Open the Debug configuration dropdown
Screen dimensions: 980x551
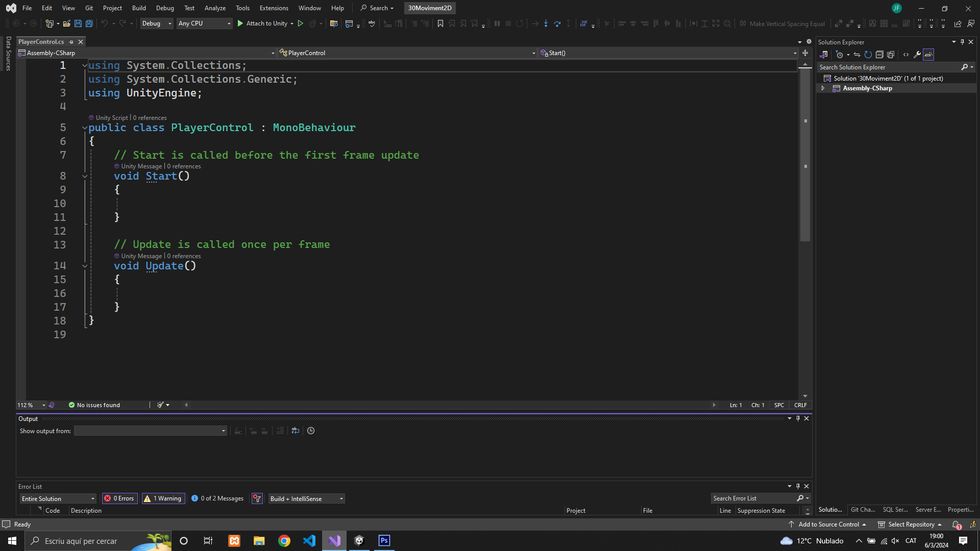[157, 23]
